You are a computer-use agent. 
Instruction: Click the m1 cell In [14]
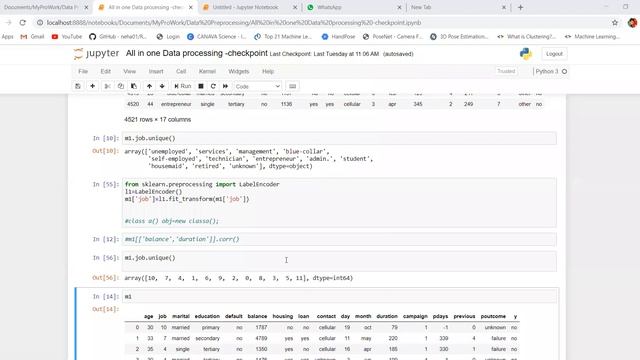[x=339, y=297]
